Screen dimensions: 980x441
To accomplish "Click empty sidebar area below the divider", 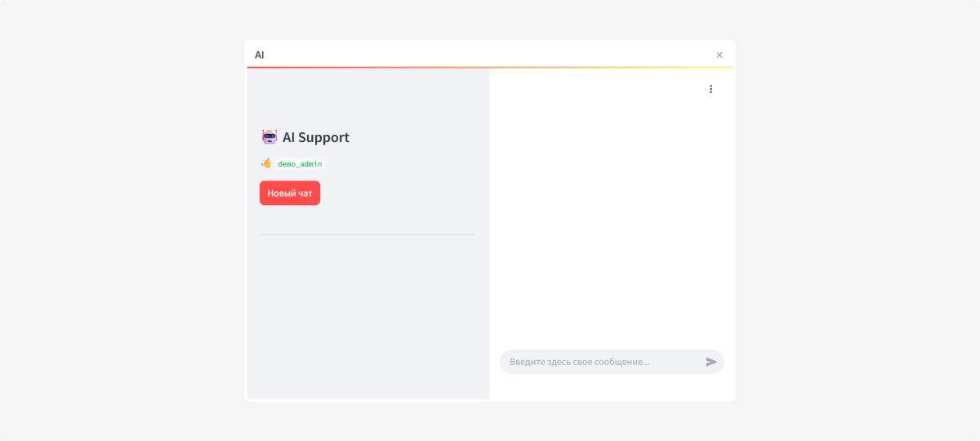I will pos(367,318).
